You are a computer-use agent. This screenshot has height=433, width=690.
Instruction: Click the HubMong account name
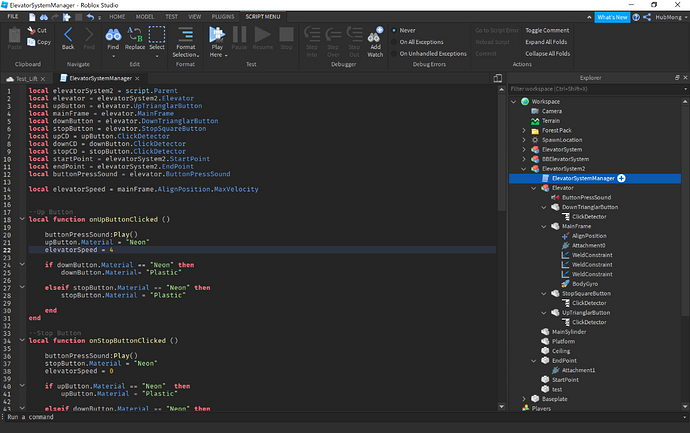point(668,17)
